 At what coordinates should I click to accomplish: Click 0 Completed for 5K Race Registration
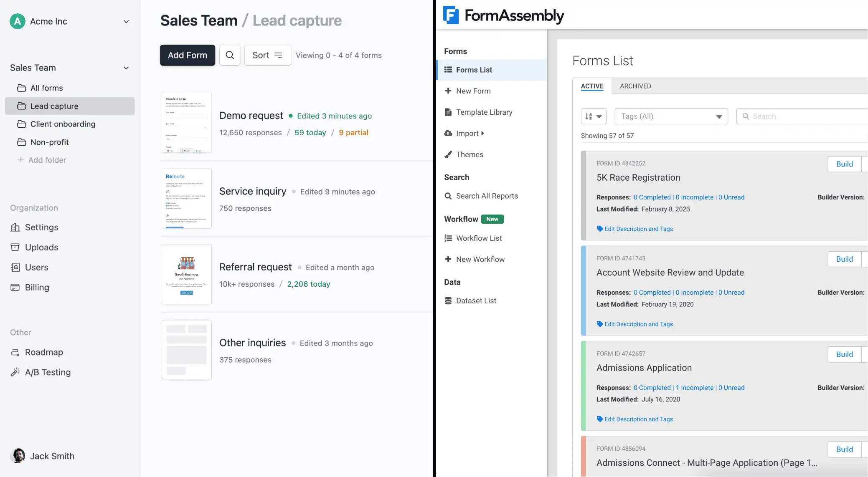click(x=652, y=197)
